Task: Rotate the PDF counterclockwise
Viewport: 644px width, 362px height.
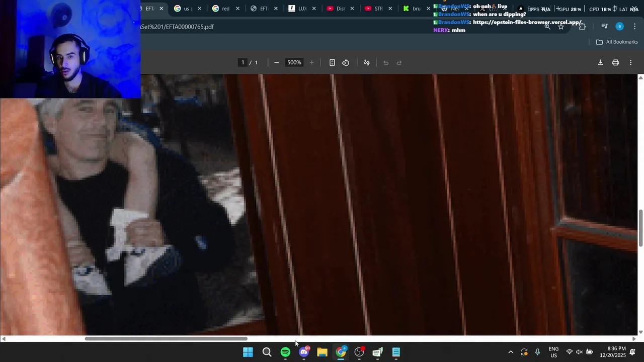Action: (x=346, y=62)
